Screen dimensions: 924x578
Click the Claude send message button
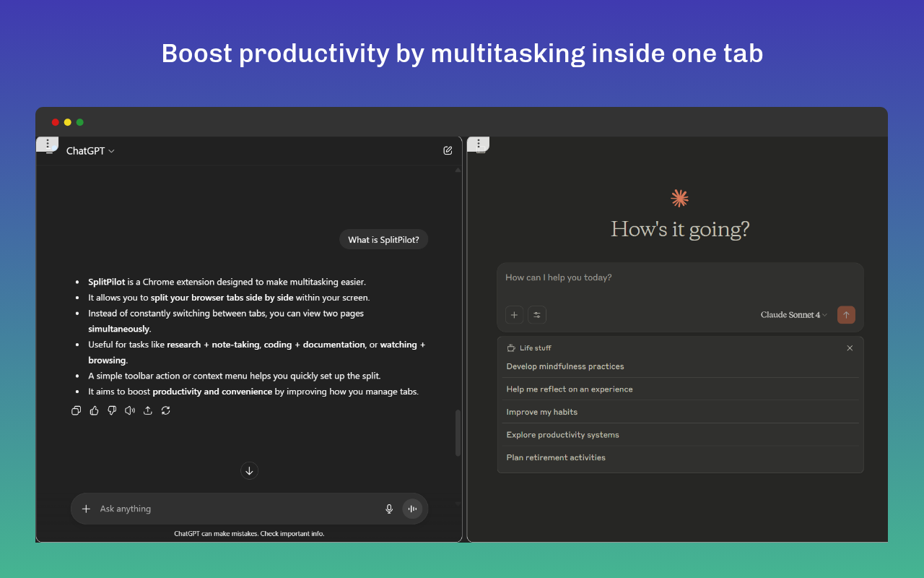pos(846,315)
